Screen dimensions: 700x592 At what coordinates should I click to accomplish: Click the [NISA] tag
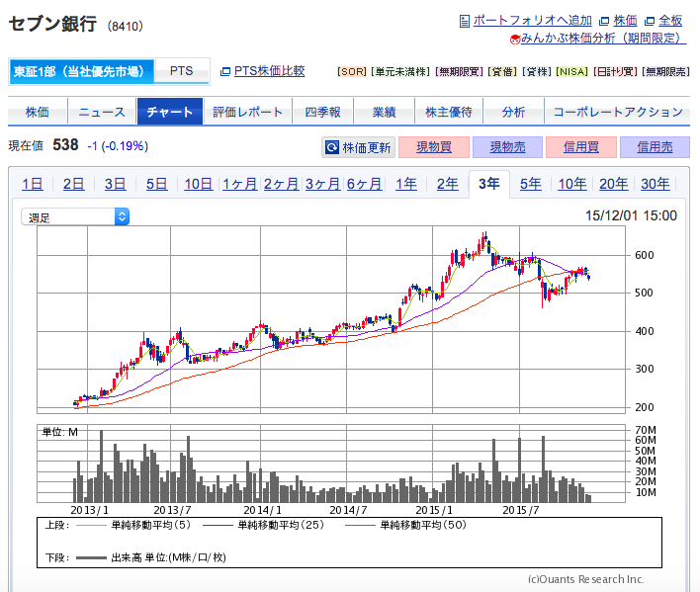click(571, 72)
